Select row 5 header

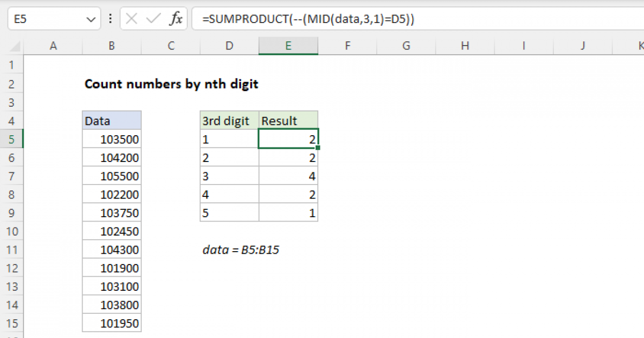[12, 138]
